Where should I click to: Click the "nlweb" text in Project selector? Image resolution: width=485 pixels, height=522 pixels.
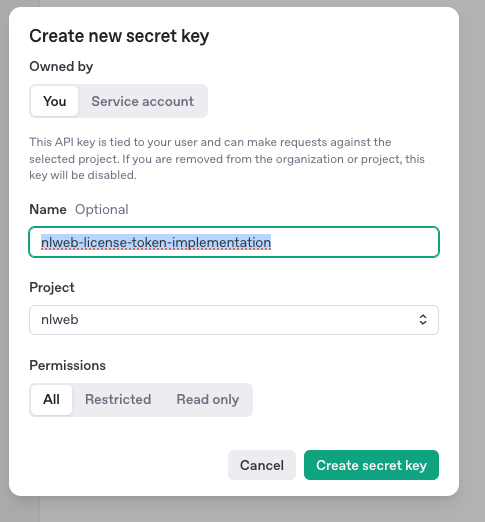(60, 319)
